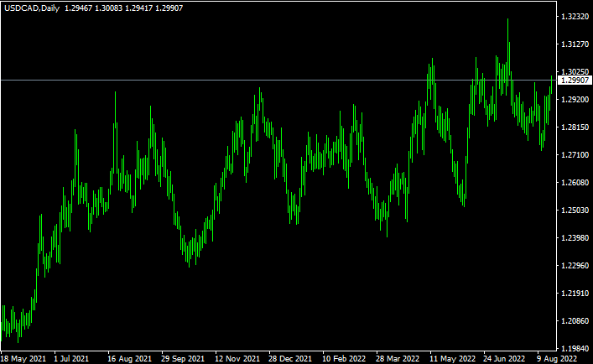The width and height of the screenshot is (593, 364).
Task: Click the USDCAD,Daily chart title
Action: [x=32, y=8]
